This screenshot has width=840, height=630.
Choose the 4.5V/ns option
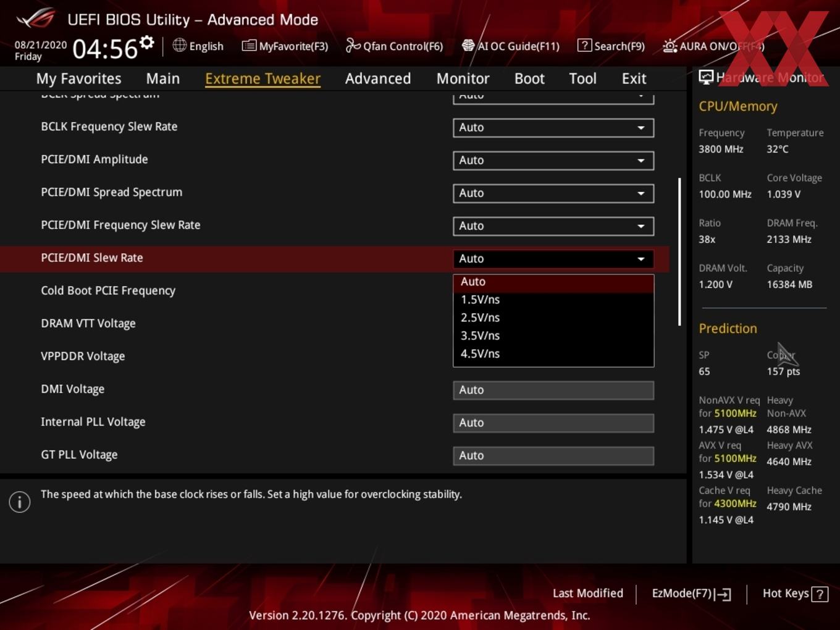click(553, 354)
